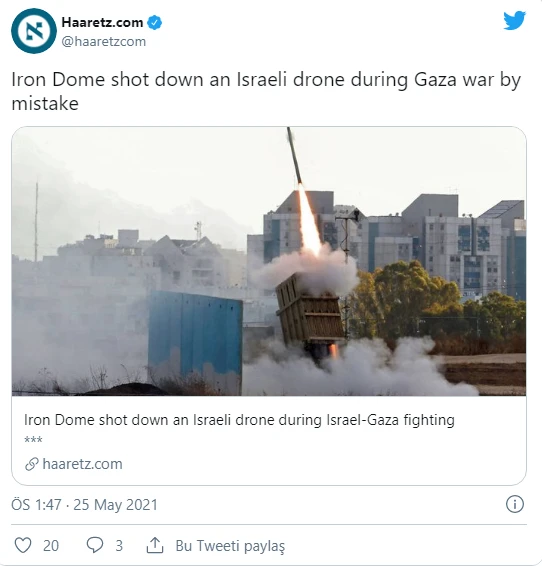Viewport: 542px width, 566px height.
Task: Visit the @haaretzcom handle
Action: coord(104,42)
